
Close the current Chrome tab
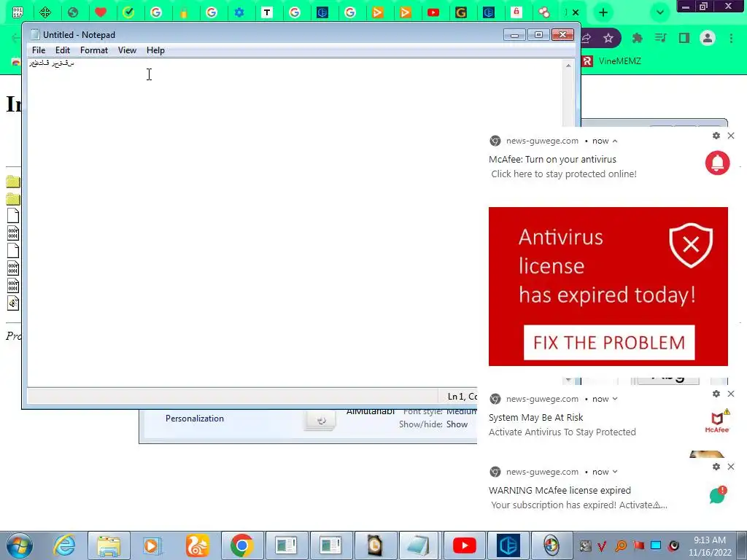(576, 12)
